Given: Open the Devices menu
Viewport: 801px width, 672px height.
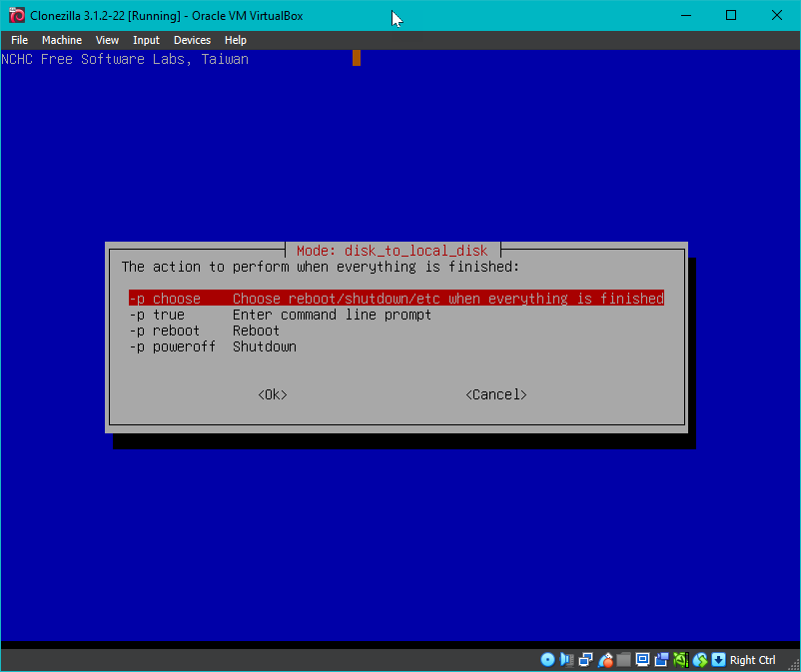Looking at the screenshot, I should (x=192, y=40).
